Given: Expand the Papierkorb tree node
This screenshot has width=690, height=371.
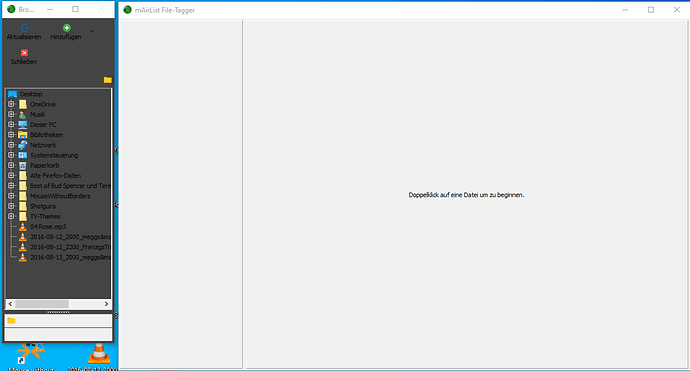Looking at the screenshot, I should (x=11, y=165).
